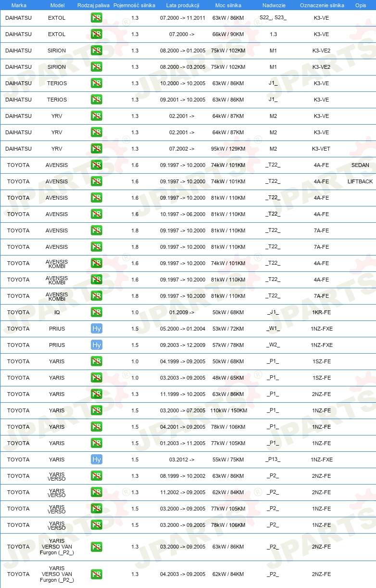The image size is (376, 588).
Task: Click petrol icon for Avensis Kombi 7A-FE row
Action: tap(96, 296)
